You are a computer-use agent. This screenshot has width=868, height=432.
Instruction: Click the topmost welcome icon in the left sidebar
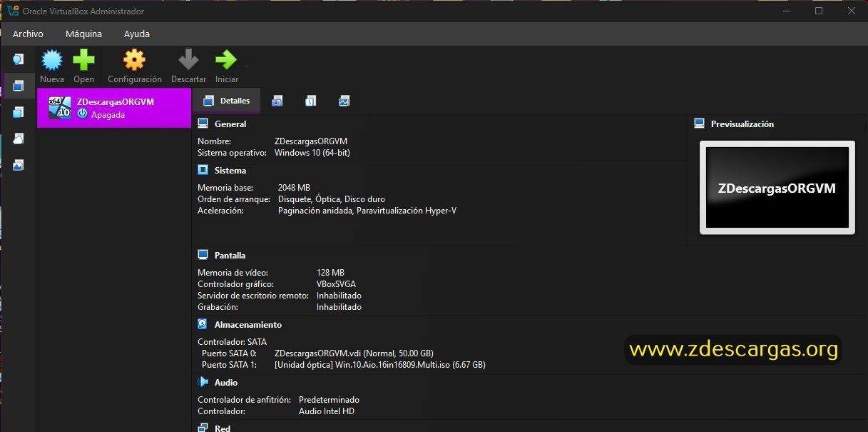pyautogui.click(x=19, y=59)
